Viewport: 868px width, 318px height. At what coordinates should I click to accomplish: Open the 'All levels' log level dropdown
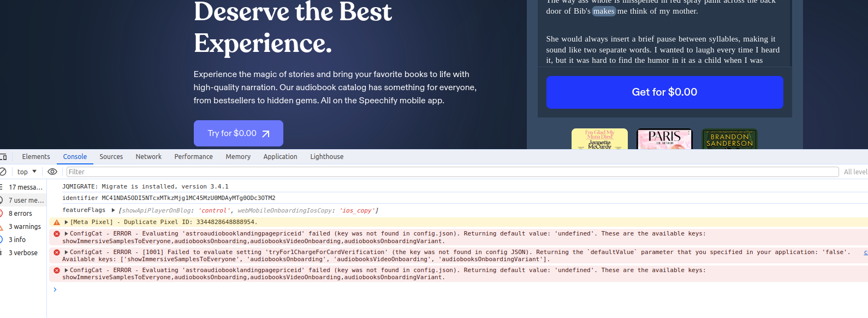855,172
